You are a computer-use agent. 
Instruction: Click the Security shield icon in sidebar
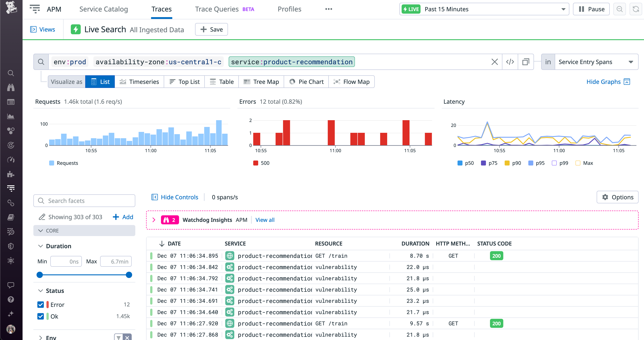11,246
